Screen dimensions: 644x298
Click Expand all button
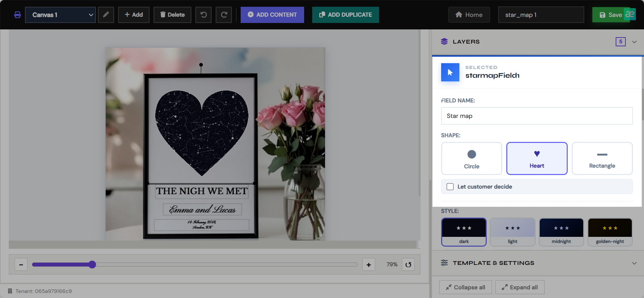point(520,287)
